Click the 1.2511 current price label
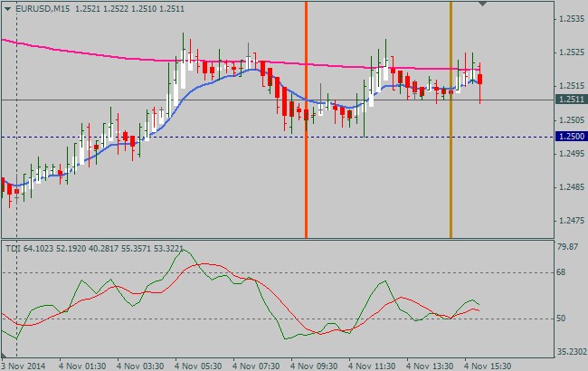The width and height of the screenshot is (588, 371). point(571,100)
